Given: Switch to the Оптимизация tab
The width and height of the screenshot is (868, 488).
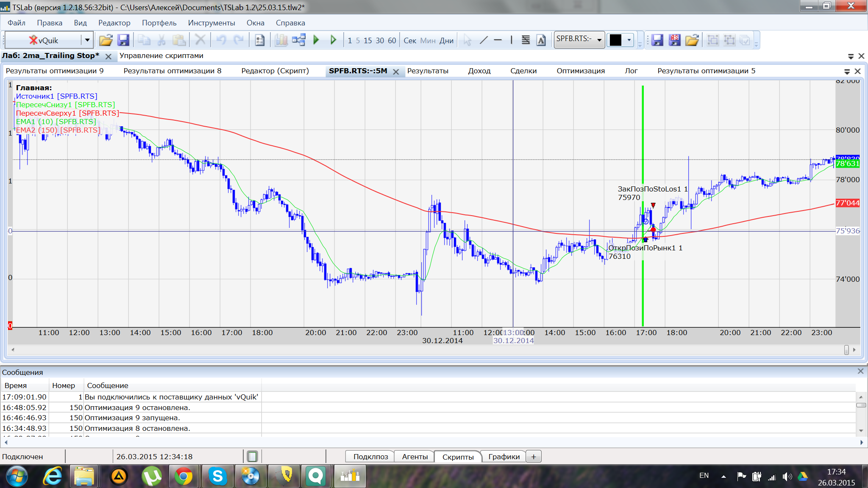Looking at the screenshot, I should click(580, 71).
